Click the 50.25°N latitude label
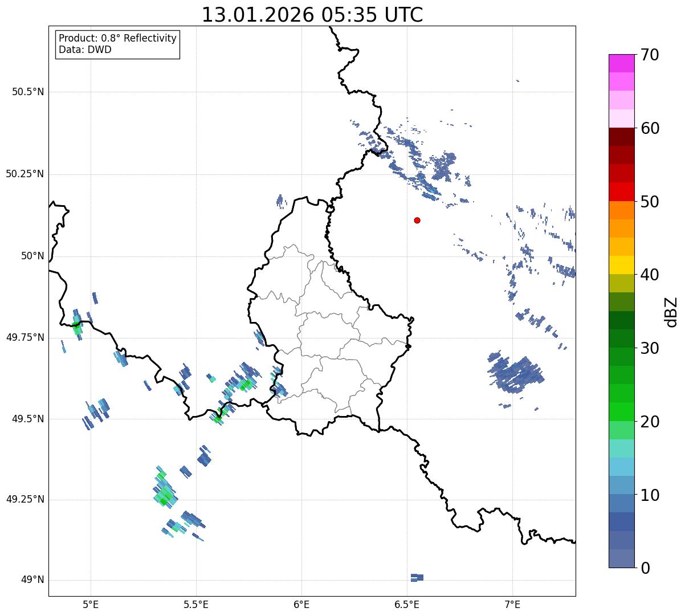 click(25, 174)
